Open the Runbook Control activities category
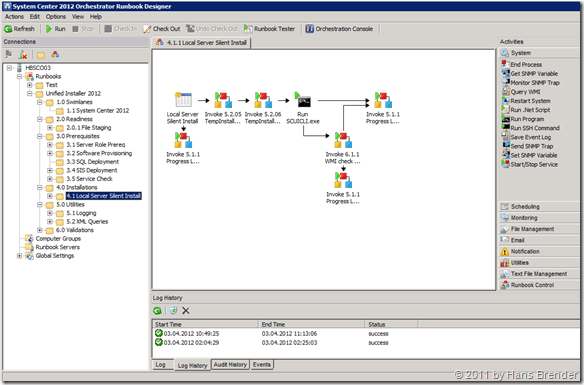 (539, 285)
